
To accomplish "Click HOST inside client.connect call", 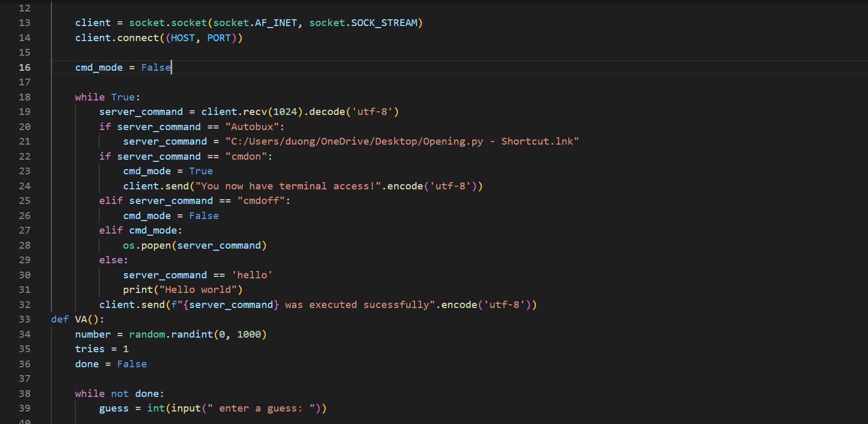I will pyautogui.click(x=183, y=38).
